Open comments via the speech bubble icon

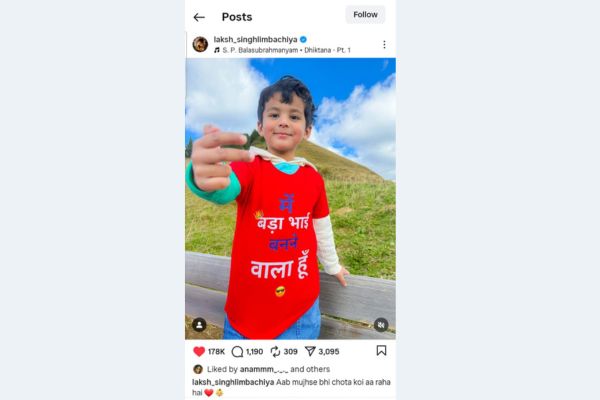point(237,351)
